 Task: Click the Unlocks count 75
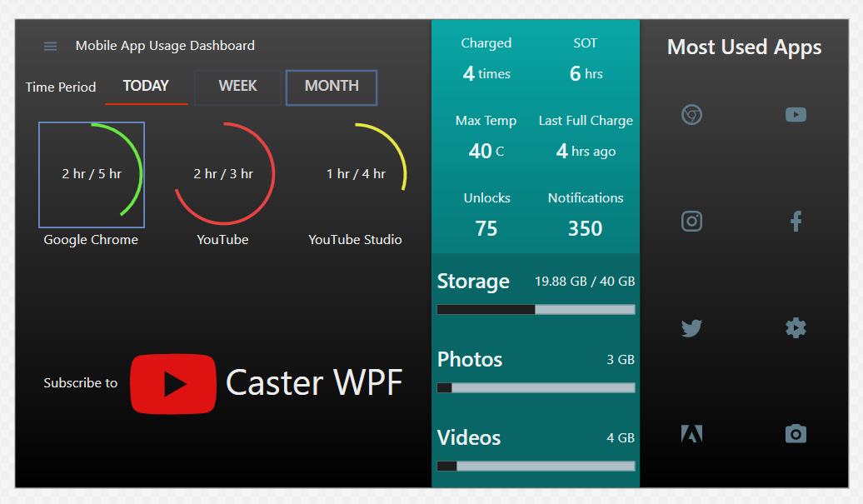pos(486,228)
